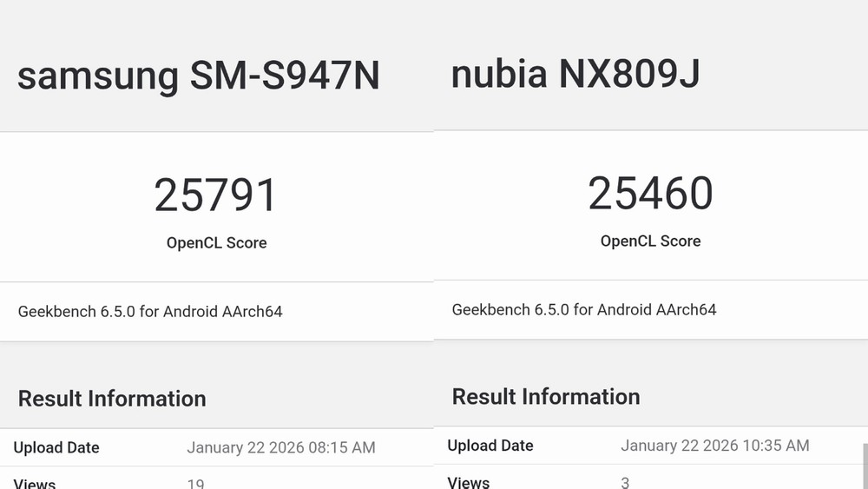Click the Views label in Samsung table
The height and width of the screenshot is (489, 868).
pos(35,483)
